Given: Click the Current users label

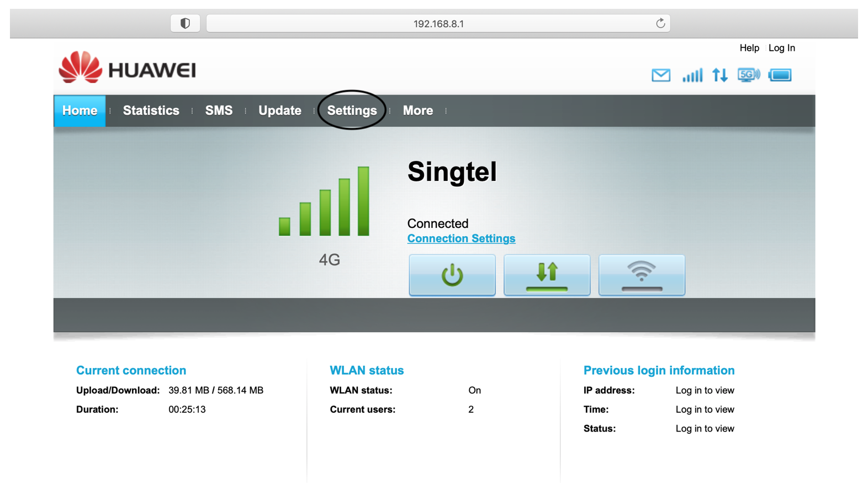Looking at the screenshot, I should [x=362, y=409].
